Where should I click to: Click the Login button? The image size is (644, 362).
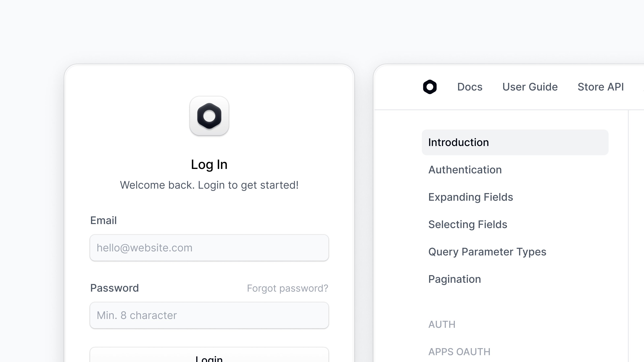(209, 355)
